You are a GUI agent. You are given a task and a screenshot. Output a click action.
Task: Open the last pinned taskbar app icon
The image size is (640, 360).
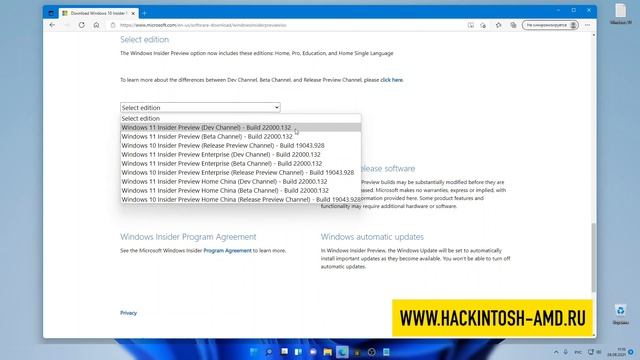pos(386,352)
